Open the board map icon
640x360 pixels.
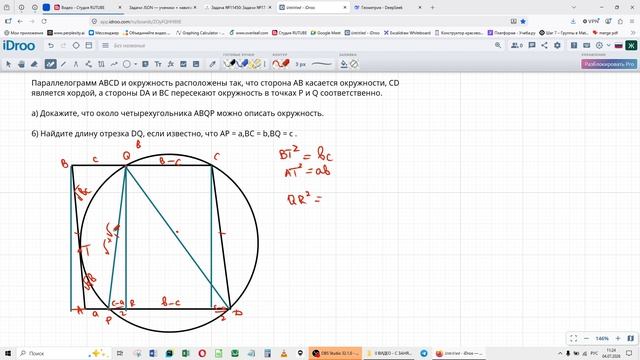[631, 338]
